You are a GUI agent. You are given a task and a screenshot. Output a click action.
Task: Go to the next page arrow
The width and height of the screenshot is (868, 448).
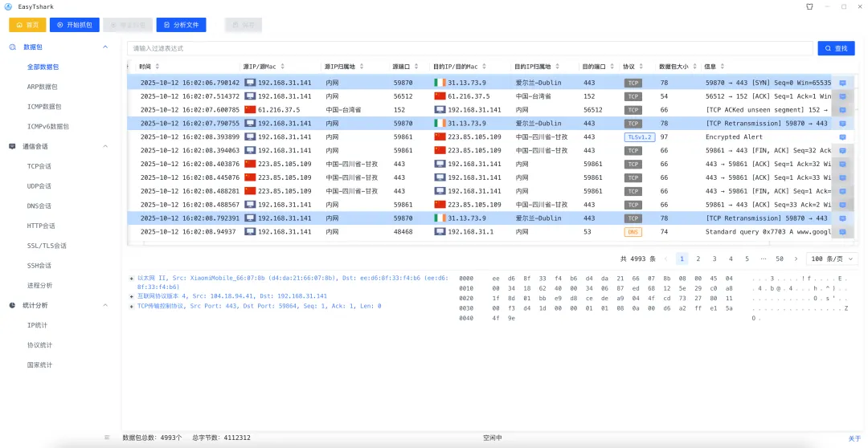796,259
